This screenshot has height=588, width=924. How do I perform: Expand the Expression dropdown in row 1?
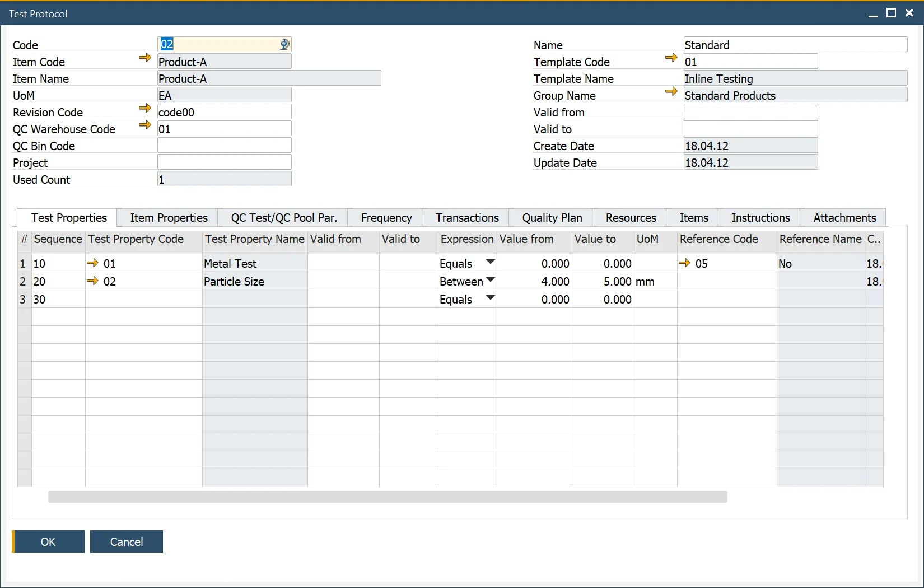490,263
